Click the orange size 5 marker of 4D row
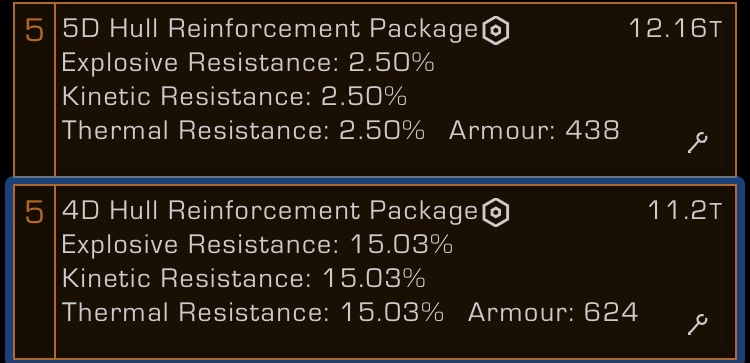750x363 pixels. pos(34,211)
